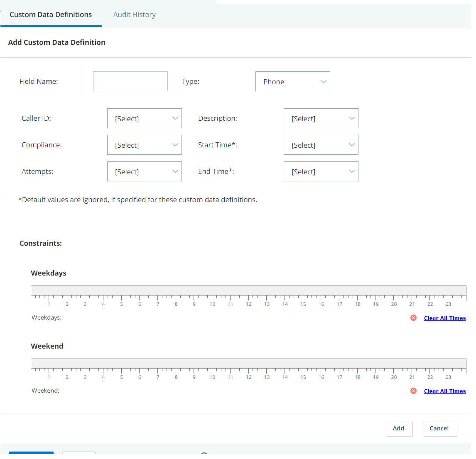Click the Add Custom Data Definition heading
Screen dimensions: 476x459
pos(57,42)
